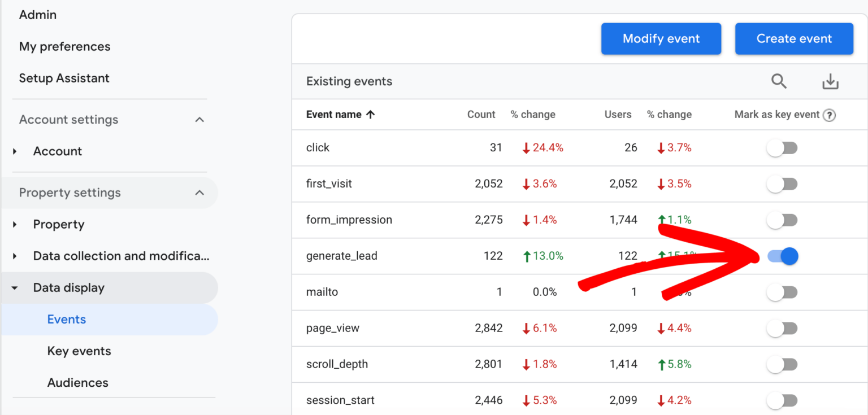The width and height of the screenshot is (868, 415).
Task: Click the Modify event button
Action: [x=661, y=38]
